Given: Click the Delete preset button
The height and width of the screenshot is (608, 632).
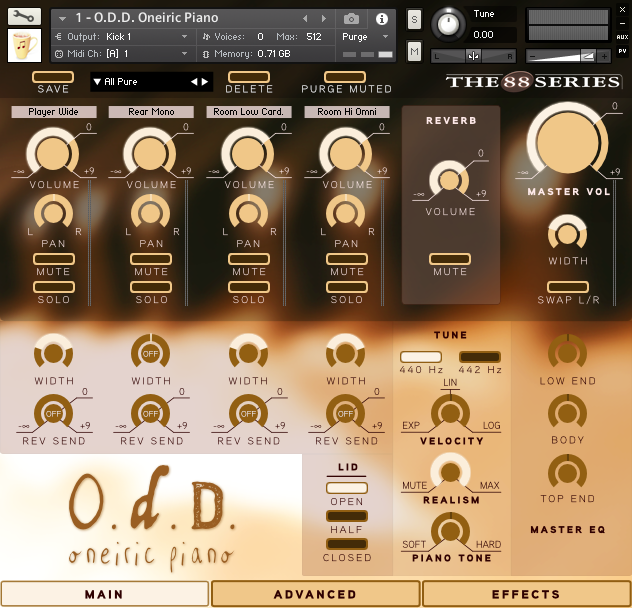Looking at the screenshot, I should coord(248,77).
